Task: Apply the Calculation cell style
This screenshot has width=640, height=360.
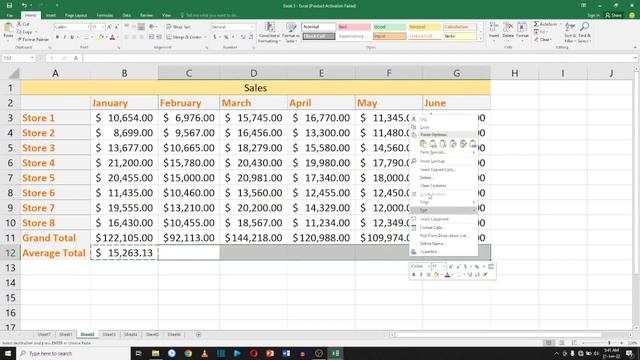Action: click(460, 27)
